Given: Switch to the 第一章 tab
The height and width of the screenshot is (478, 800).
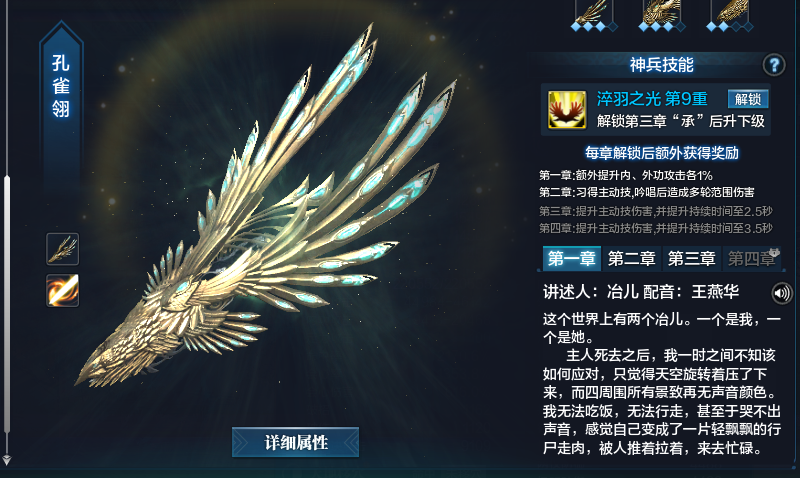Looking at the screenshot, I should click(x=571, y=258).
